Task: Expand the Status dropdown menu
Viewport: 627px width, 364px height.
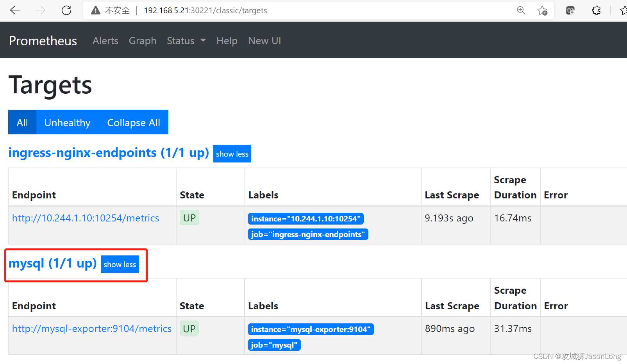Action: click(x=186, y=41)
